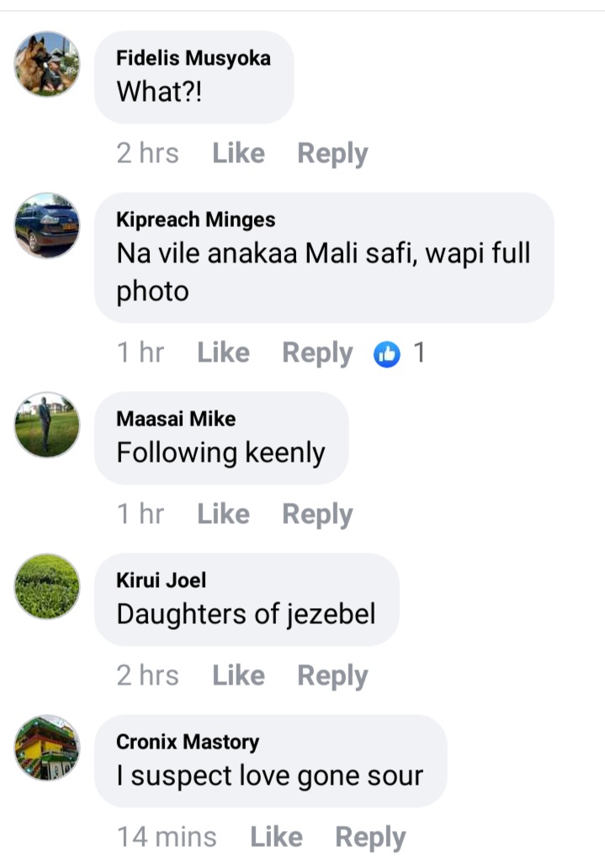Reply to Kirui Joel's comment

tap(332, 676)
